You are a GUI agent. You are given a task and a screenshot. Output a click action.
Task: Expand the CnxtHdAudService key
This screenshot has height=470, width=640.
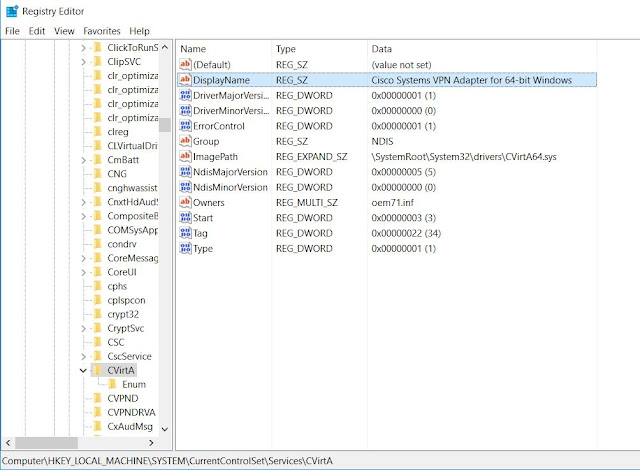[83, 202]
